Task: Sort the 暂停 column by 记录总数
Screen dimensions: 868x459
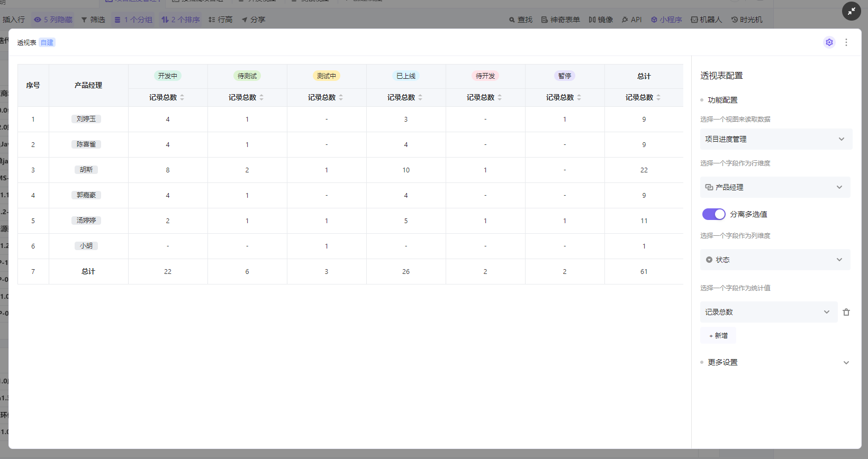Action: tap(579, 97)
